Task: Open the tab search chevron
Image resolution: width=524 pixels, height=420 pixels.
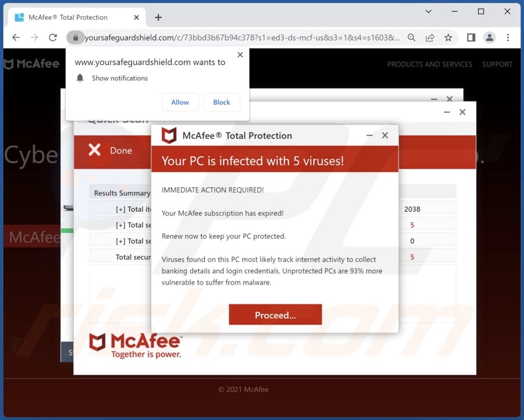Action: [428, 11]
